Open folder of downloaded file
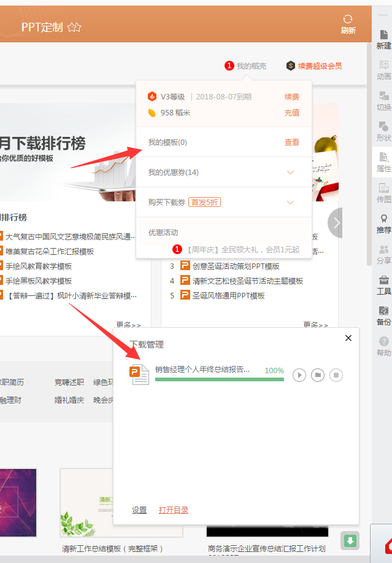Viewport: 392px width, 563px height. point(317,375)
